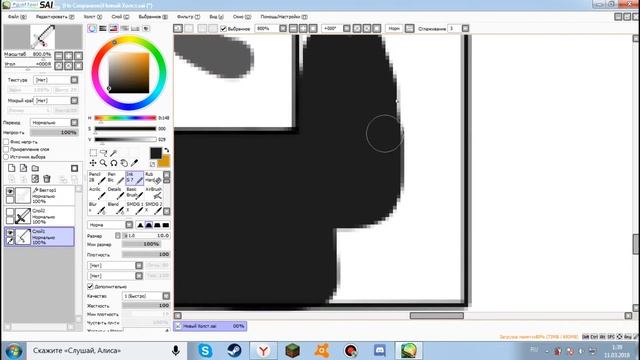Viewport: 640px width, 360px height.
Task: Open the Мокрый край dropdown
Action: (x=56, y=100)
